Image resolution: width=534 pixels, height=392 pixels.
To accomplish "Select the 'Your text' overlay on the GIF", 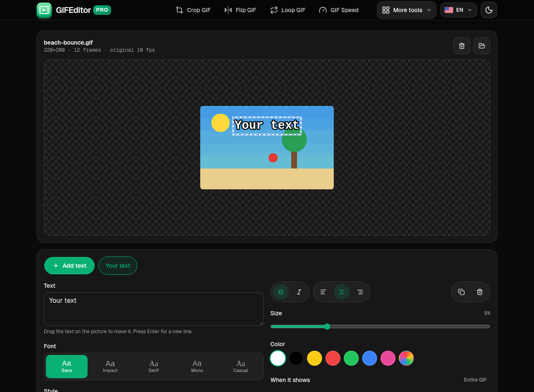I will tap(267, 126).
